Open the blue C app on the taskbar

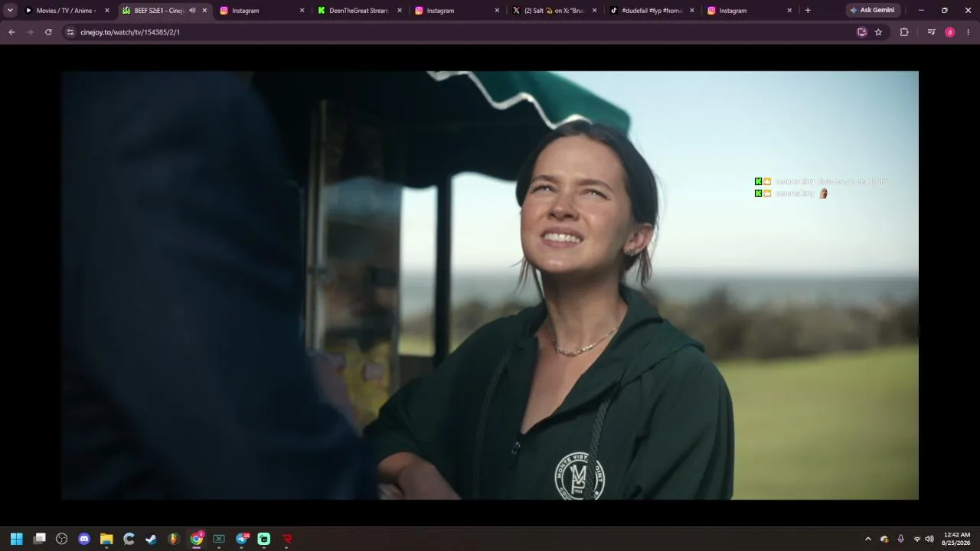(129, 539)
